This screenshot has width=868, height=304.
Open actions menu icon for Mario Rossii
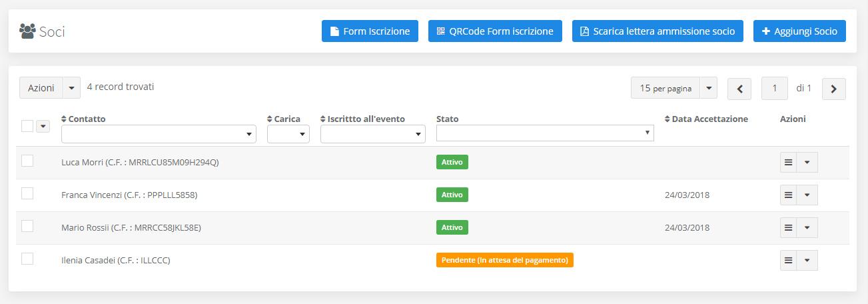click(788, 227)
